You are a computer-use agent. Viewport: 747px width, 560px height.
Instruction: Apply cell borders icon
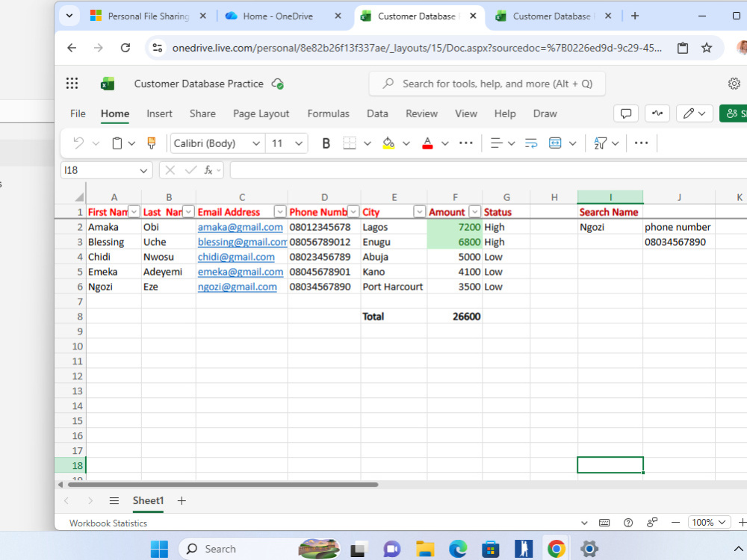click(350, 143)
